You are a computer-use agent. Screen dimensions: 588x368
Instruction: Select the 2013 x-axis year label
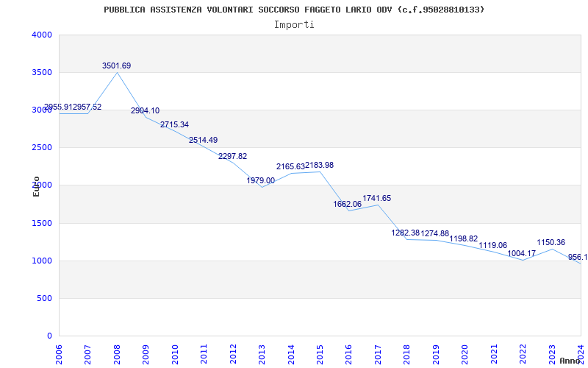coord(262,354)
